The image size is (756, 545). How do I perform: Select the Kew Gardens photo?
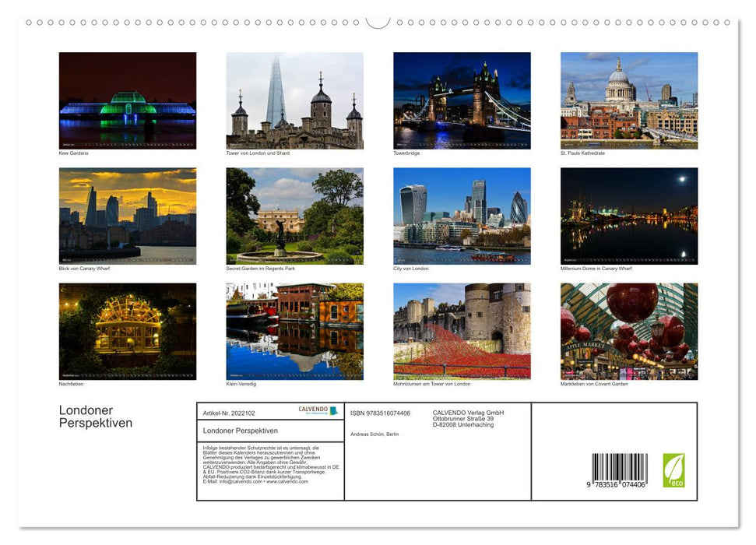click(x=127, y=100)
